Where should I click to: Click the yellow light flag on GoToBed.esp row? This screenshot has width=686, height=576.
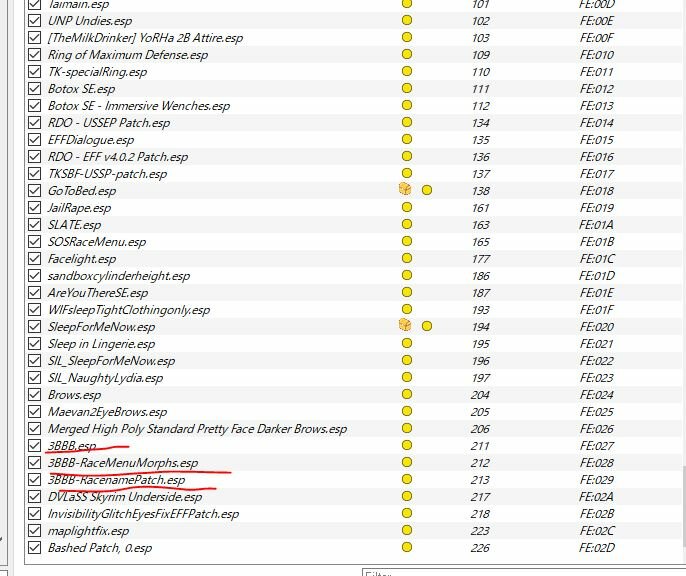point(427,190)
